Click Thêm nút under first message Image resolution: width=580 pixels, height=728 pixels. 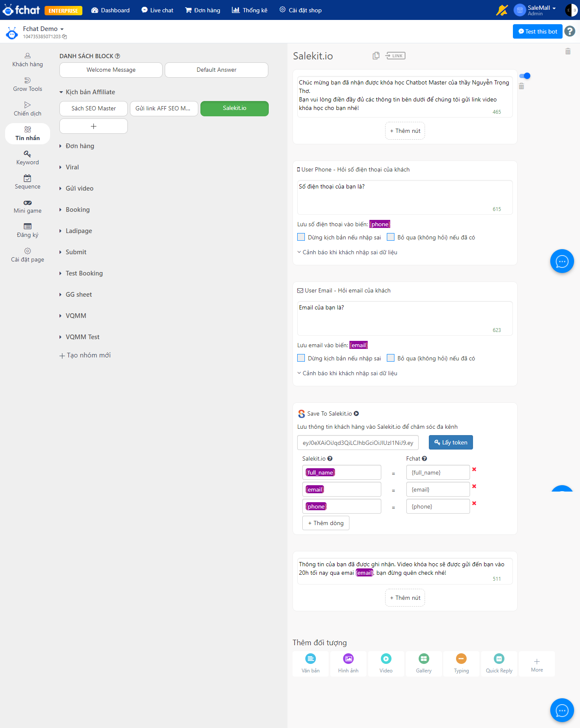tap(405, 131)
